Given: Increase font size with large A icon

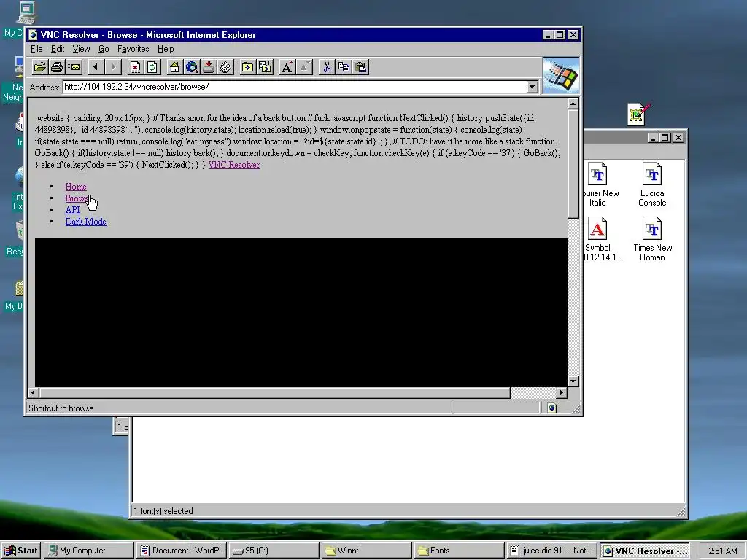Looking at the screenshot, I should pyautogui.click(x=287, y=67).
